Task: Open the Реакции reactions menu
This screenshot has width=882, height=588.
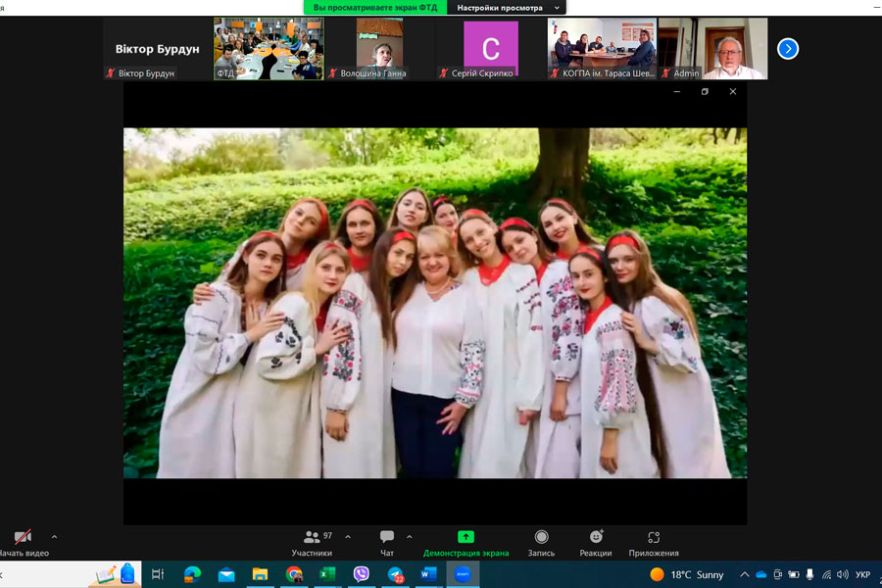Action: [x=596, y=538]
